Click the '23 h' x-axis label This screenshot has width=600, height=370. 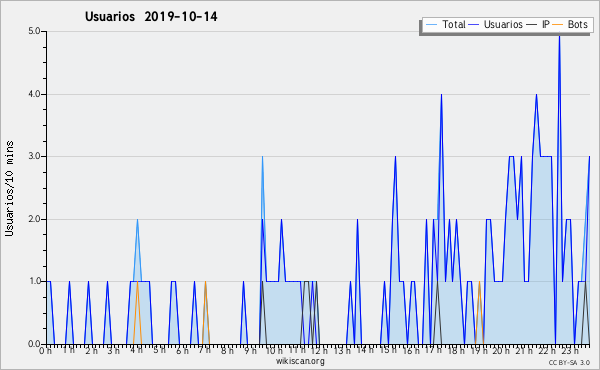[570, 350]
